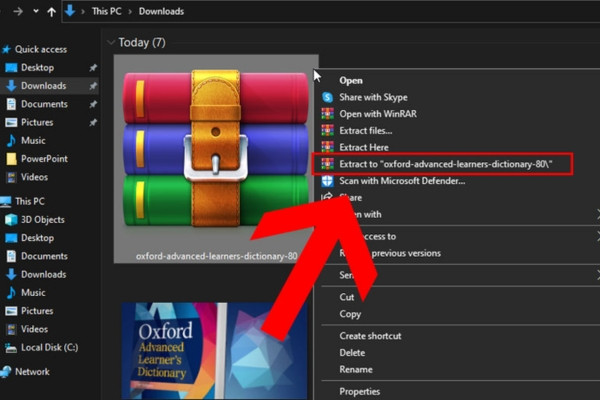Screen dimensions: 600x400
Task: Choose Delete from context menu
Action: pos(352,353)
